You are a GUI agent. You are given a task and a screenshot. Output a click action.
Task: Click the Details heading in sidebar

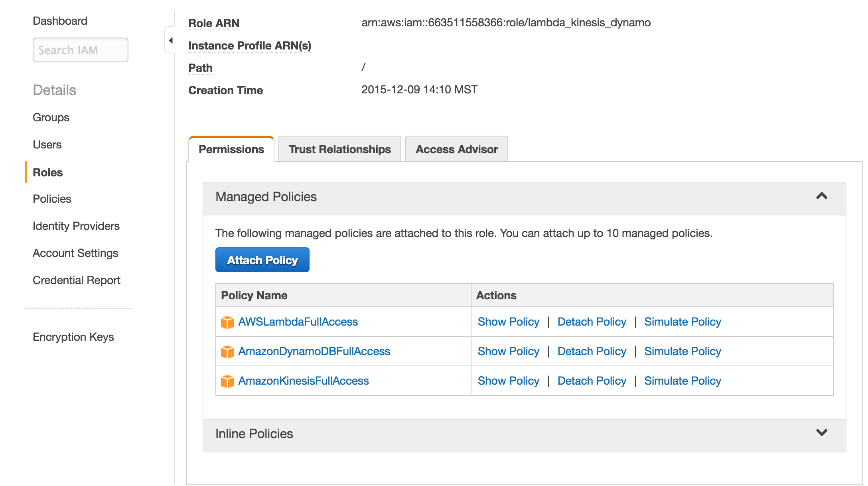54,90
